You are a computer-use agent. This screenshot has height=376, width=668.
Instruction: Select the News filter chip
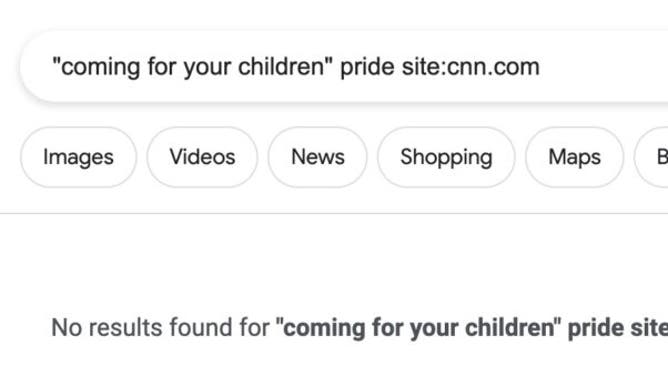[318, 157]
